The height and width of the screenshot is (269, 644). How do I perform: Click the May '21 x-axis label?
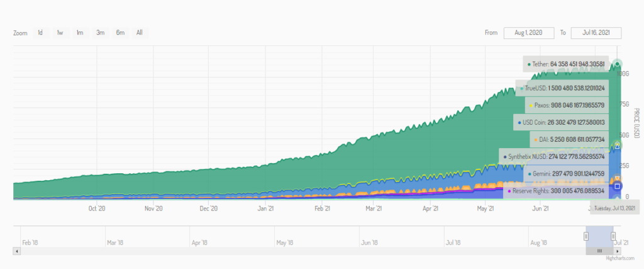(485, 209)
